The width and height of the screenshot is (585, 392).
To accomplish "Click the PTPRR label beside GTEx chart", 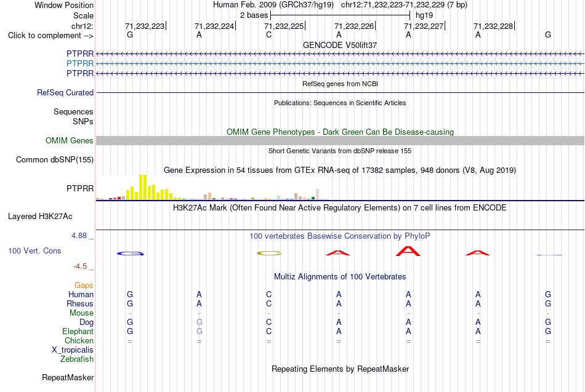I will coord(80,189).
